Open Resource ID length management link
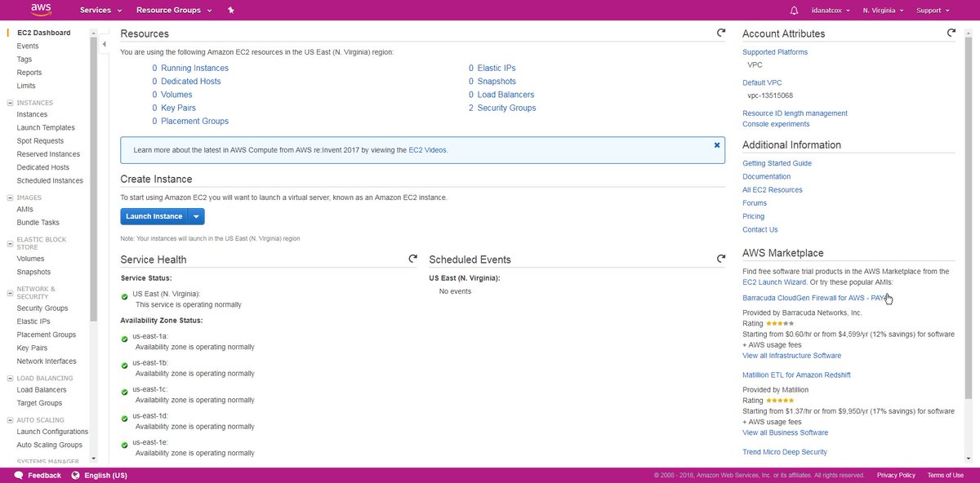The width and height of the screenshot is (980, 483). click(795, 113)
